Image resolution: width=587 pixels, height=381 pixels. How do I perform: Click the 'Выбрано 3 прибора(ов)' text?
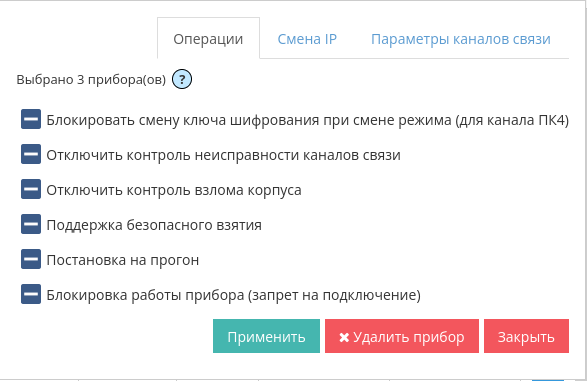coord(91,80)
